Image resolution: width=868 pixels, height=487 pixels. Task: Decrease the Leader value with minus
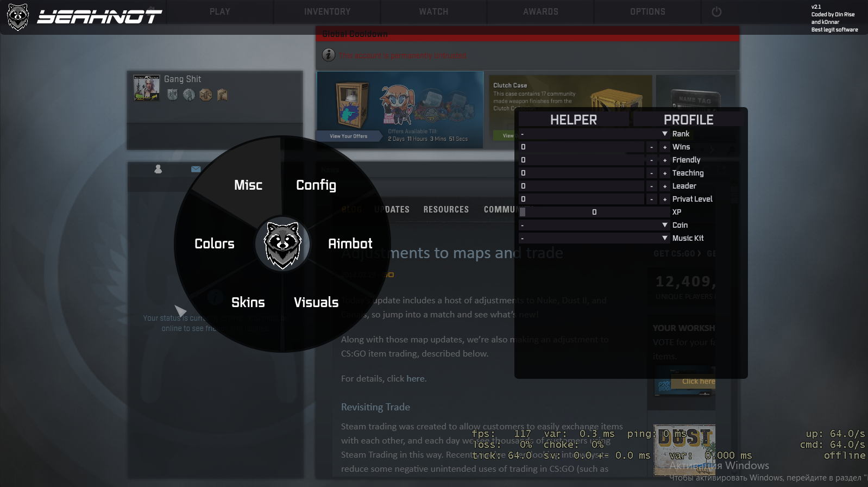(x=652, y=186)
